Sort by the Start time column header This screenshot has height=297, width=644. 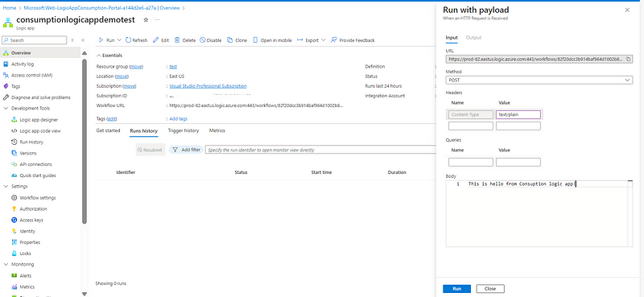(321, 172)
